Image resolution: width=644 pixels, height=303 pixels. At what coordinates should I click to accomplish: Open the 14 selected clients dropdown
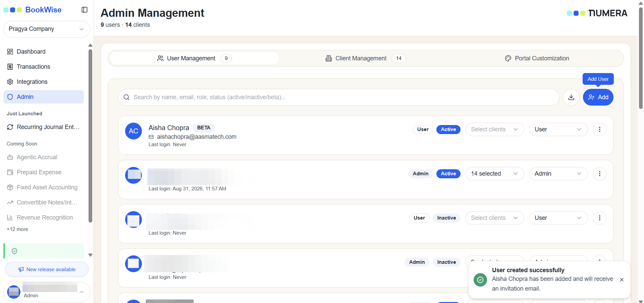[x=495, y=174]
